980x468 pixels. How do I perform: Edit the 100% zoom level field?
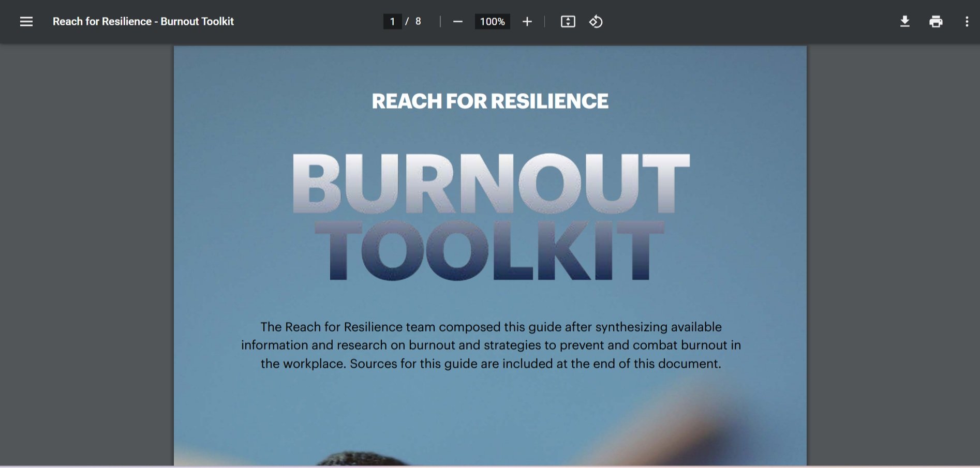click(x=492, y=22)
